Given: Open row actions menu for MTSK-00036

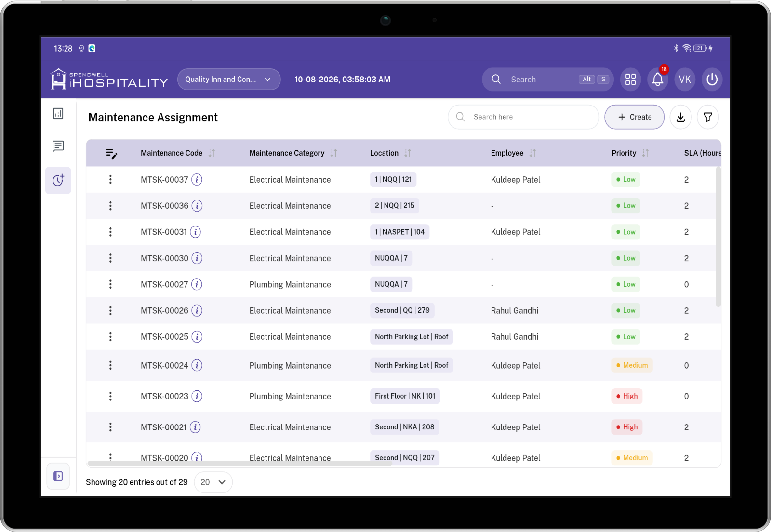Looking at the screenshot, I should [x=110, y=206].
